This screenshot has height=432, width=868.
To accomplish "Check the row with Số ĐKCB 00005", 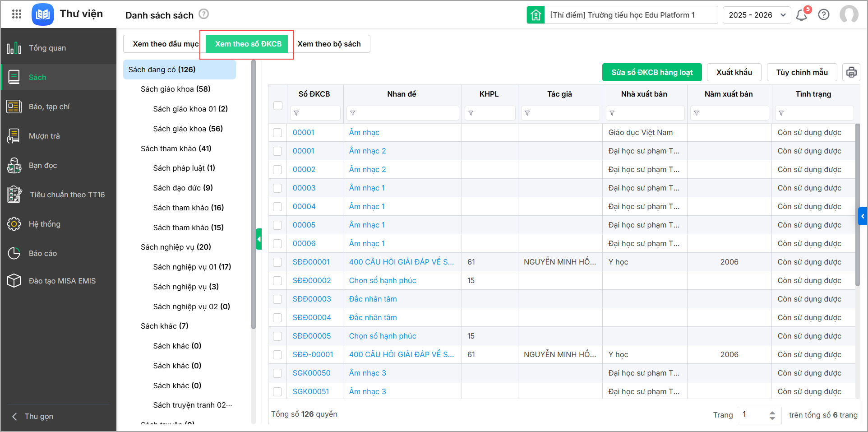I will (x=277, y=225).
